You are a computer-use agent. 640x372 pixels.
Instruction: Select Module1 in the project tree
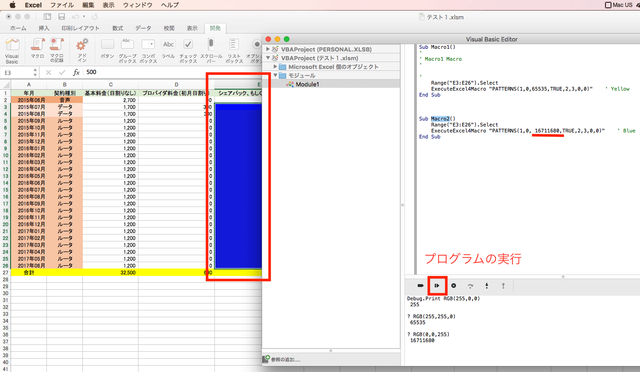[x=307, y=84]
